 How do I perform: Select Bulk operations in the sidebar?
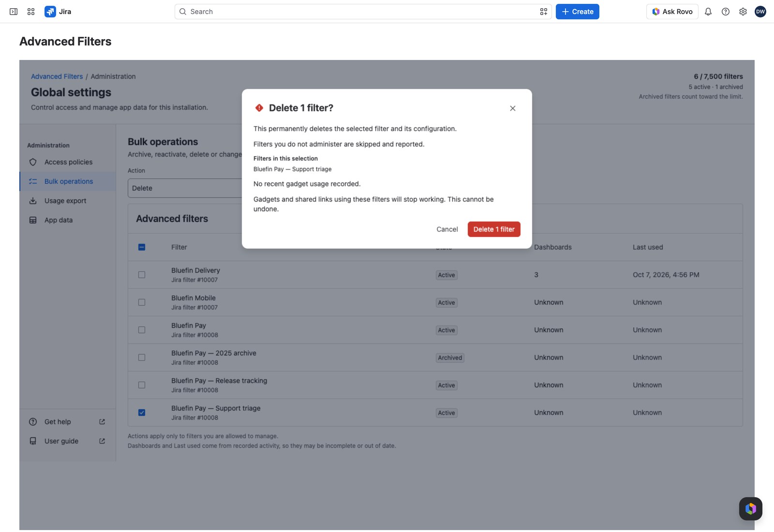68,181
